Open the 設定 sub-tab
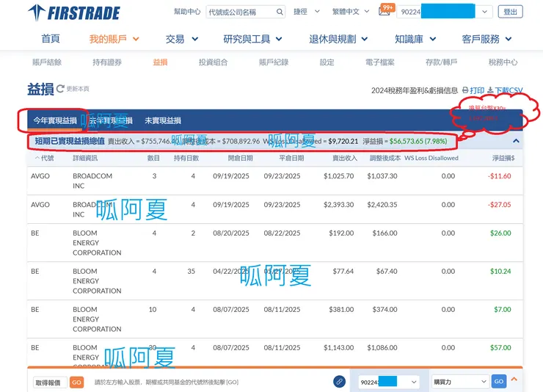The height and width of the screenshot is (392, 543). click(x=327, y=62)
